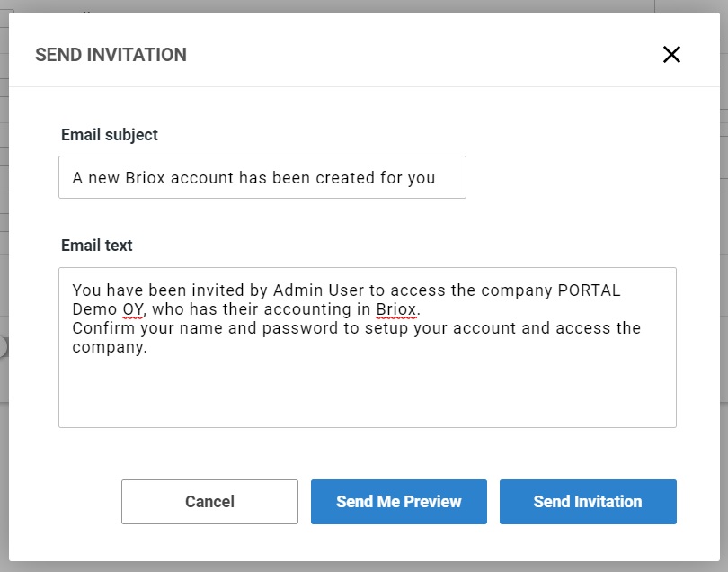Click the 'Email subject' label
Viewport: 728px width, 572px height.
(x=110, y=135)
